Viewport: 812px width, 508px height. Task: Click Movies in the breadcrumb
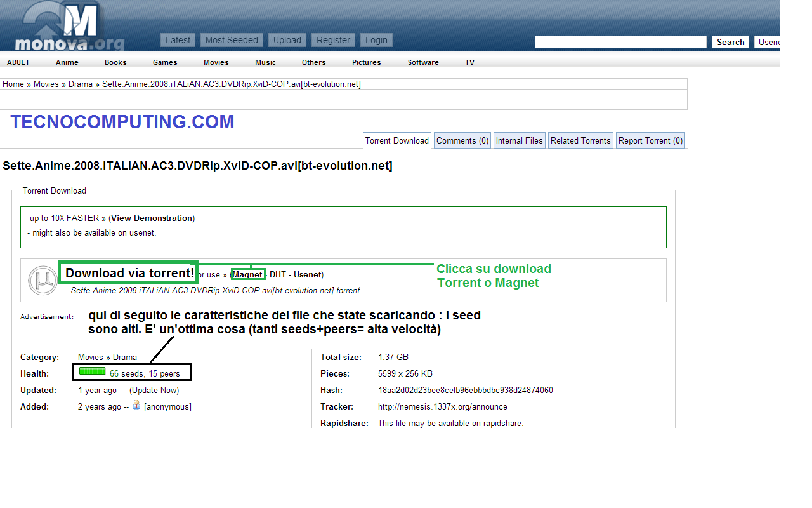[x=46, y=84]
